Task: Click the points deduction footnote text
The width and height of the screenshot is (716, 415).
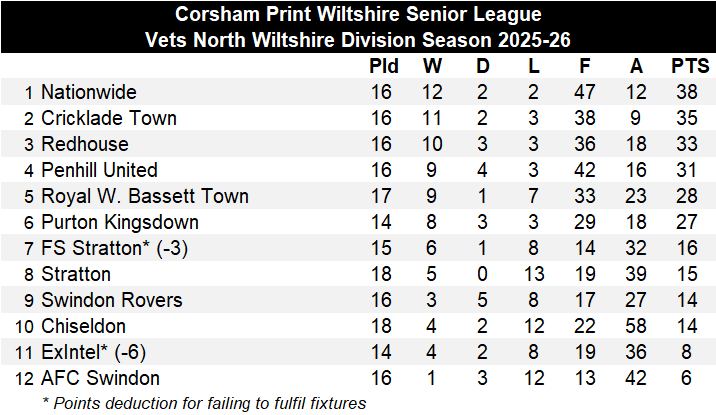Action: point(203,403)
